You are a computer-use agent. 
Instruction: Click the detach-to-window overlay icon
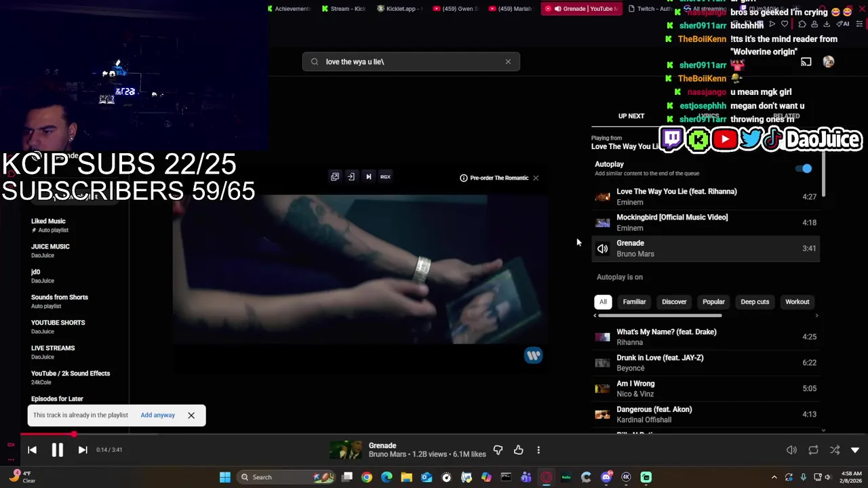point(351,177)
